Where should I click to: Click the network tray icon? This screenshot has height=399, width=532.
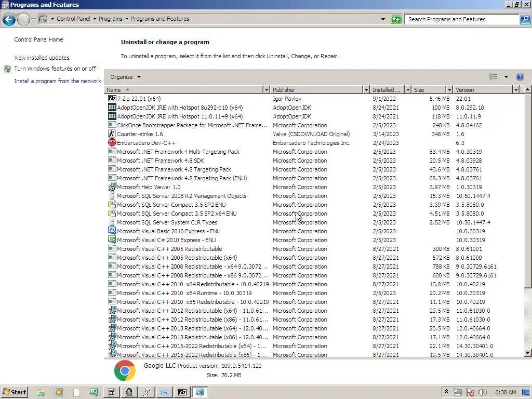pyautogui.click(x=457, y=392)
